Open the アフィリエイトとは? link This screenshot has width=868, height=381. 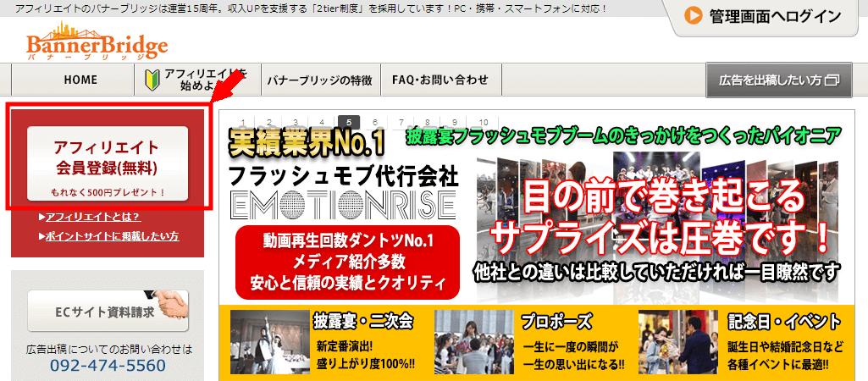[92, 217]
